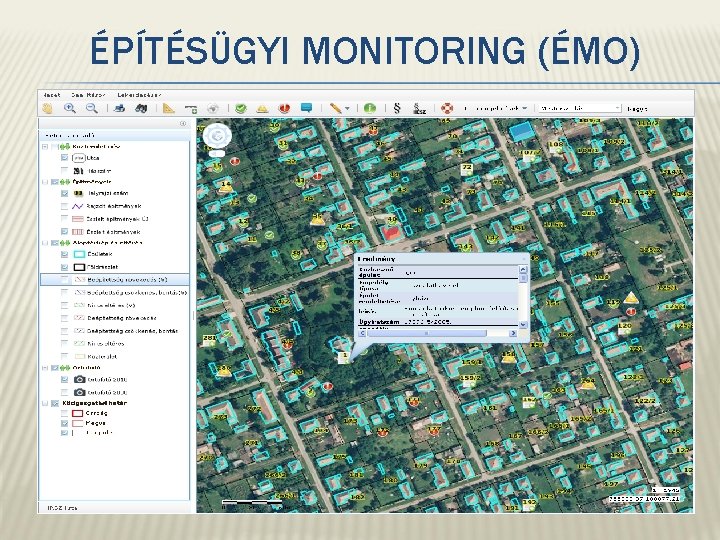Select the triangle ruler measure tool
The image size is (720, 540).
click(169, 108)
